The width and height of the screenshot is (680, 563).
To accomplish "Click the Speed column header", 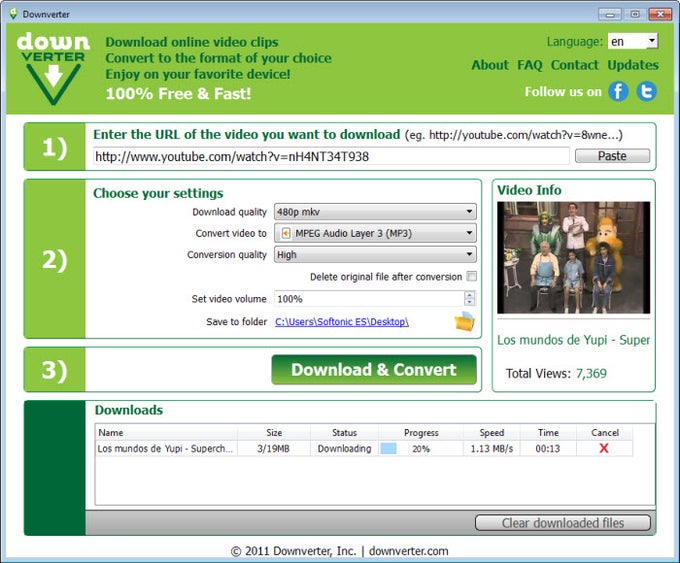I will [492, 432].
